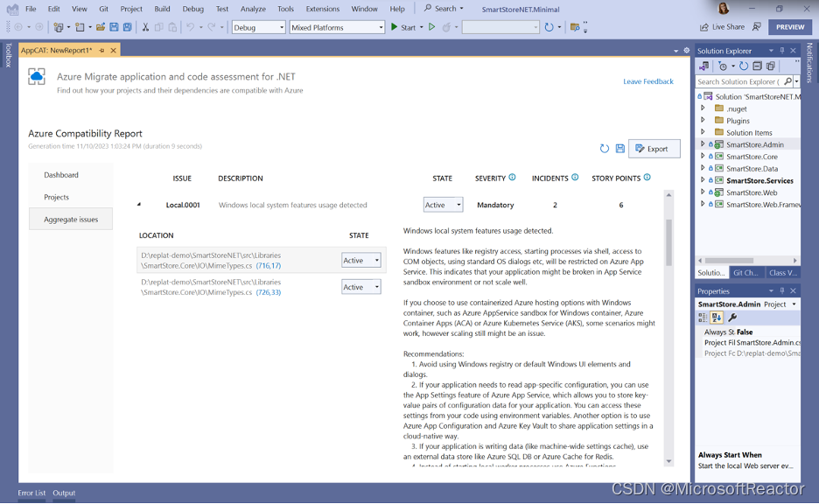Click the Live Share button
The width and height of the screenshot is (819, 504).
pyautogui.click(x=723, y=27)
